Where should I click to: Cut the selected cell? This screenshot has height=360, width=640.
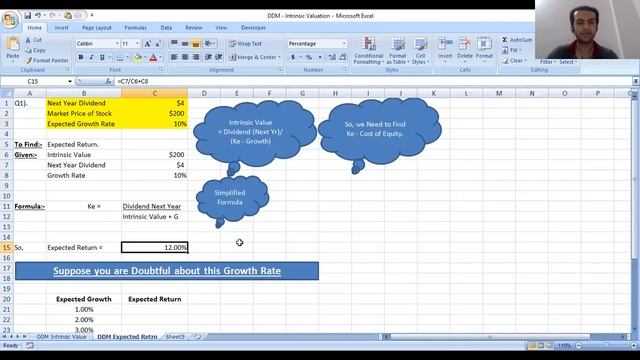pyautogui.click(x=34, y=40)
